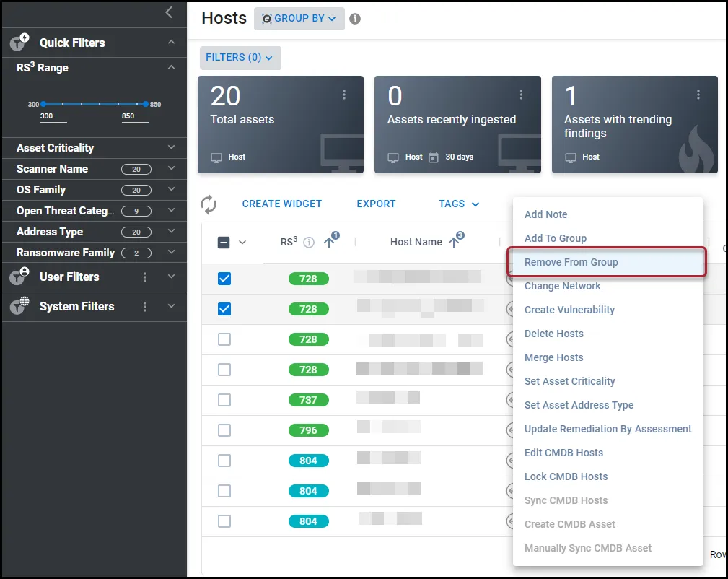Viewport: 728px width, 579px height.
Task: Expand the Open Threat Category filter
Action: 171,211
